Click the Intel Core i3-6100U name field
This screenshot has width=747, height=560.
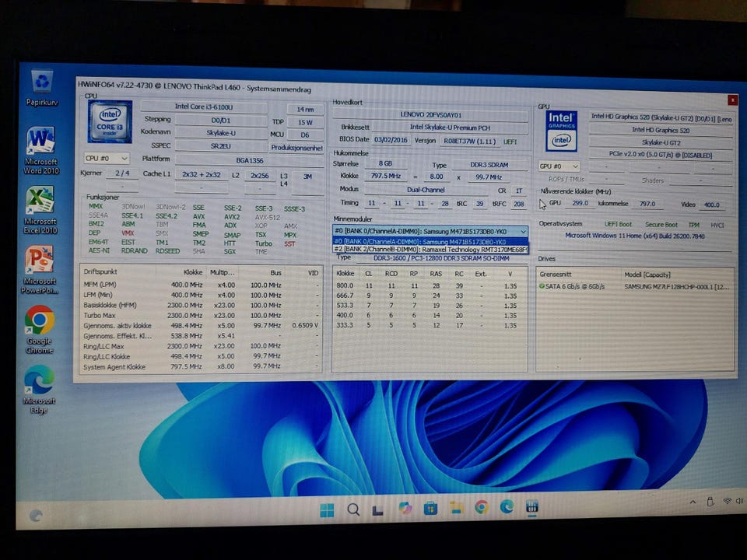point(204,107)
